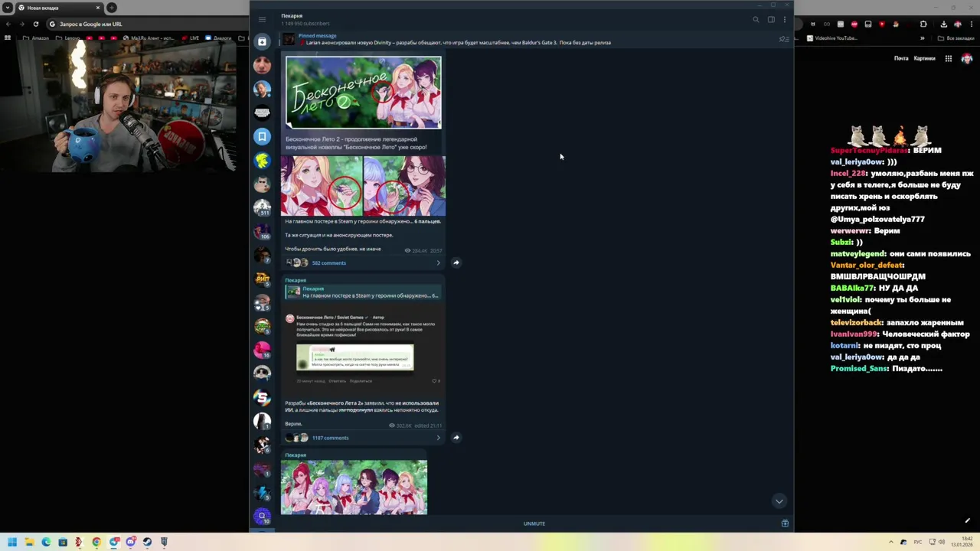
Task: Open the blonde heroine hand close-up image
Action: pos(322,186)
